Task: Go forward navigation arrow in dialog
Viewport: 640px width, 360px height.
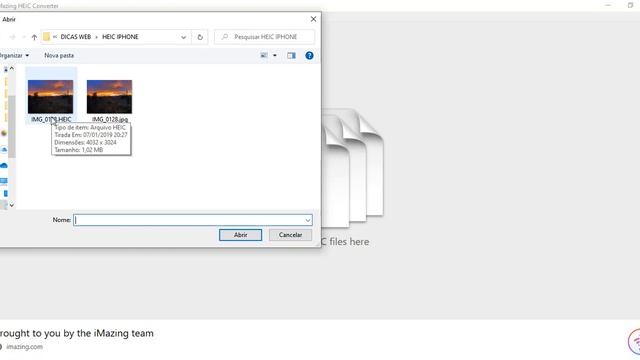Action: click(x=12, y=37)
